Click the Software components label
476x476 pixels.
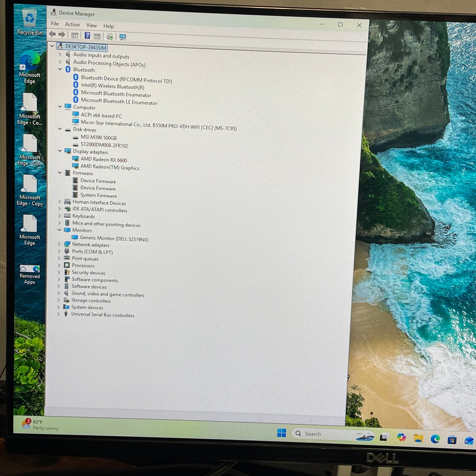[x=95, y=280]
